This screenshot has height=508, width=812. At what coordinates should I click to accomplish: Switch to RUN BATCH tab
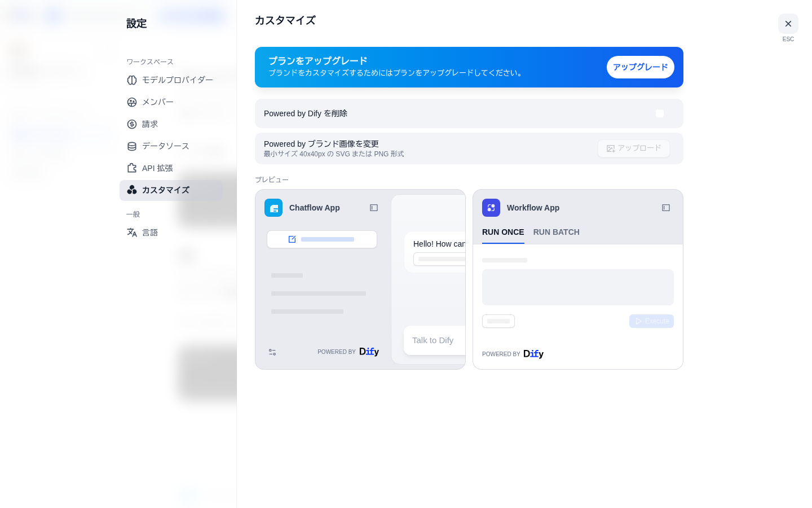(557, 232)
